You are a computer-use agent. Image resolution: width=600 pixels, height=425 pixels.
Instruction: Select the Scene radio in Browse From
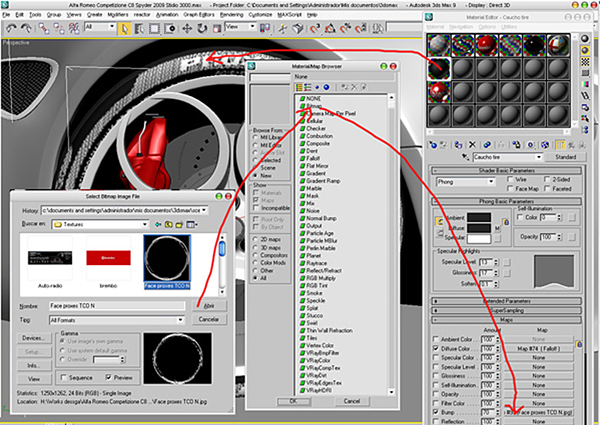pyautogui.click(x=256, y=168)
